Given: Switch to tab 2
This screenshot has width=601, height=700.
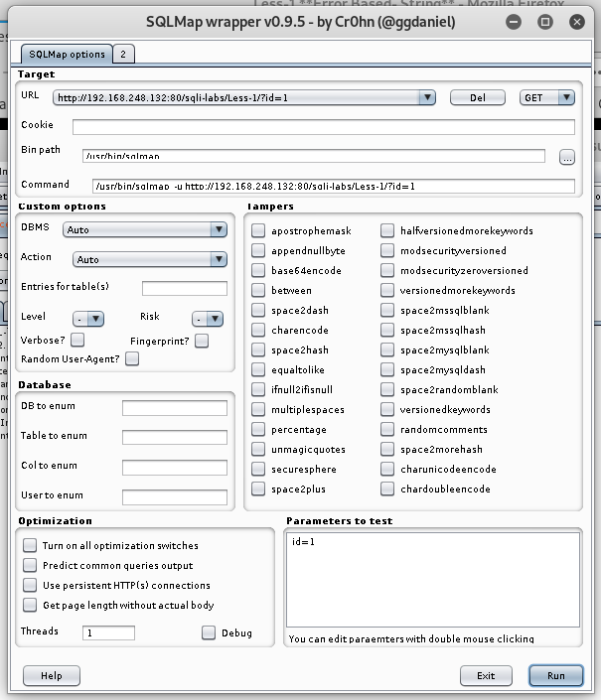Looking at the screenshot, I should [x=123, y=54].
